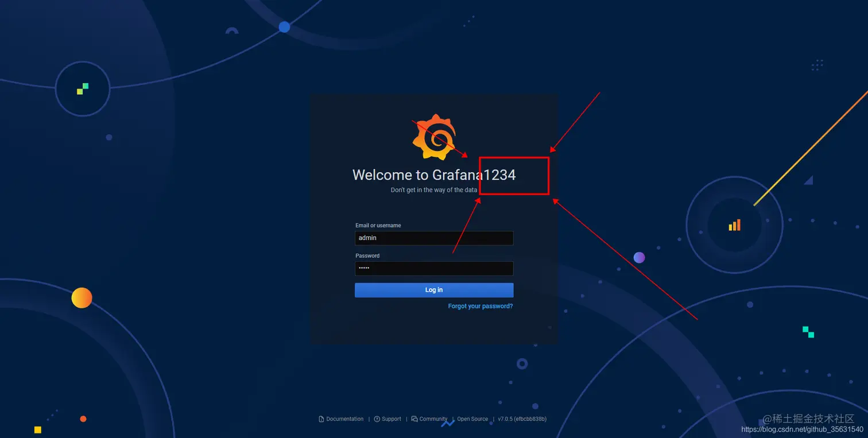868x438 pixels.
Task: Open the Open Source footer link
Action: 472,419
